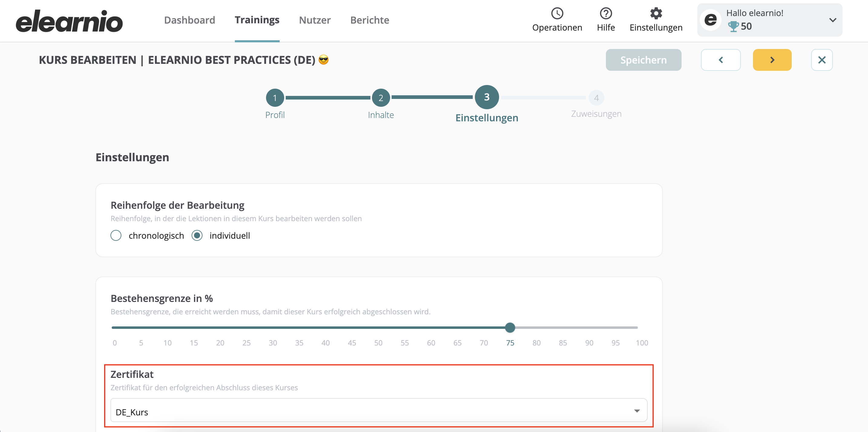Click the trophy points icon
868x432 pixels.
[x=733, y=26]
